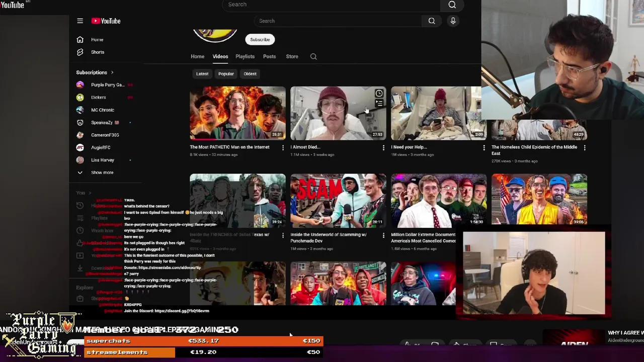
Task: Sort videos by the Popular chip
Action: point(226,74)
